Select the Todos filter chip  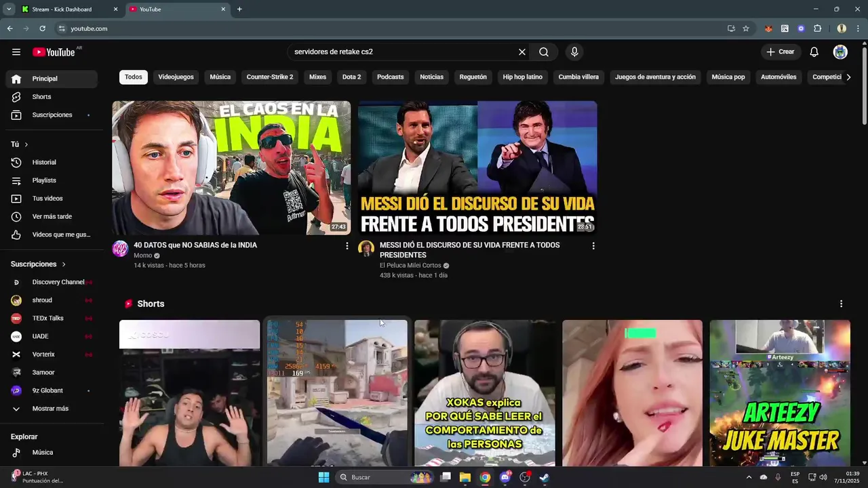click(134, 77)
